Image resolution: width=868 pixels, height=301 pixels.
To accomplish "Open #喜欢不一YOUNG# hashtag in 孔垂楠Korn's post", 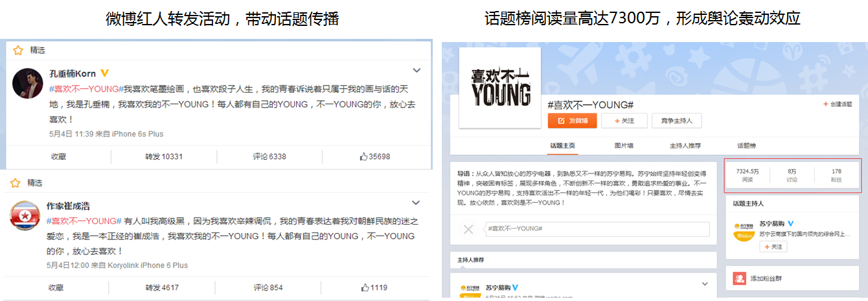I will [86, 89].
